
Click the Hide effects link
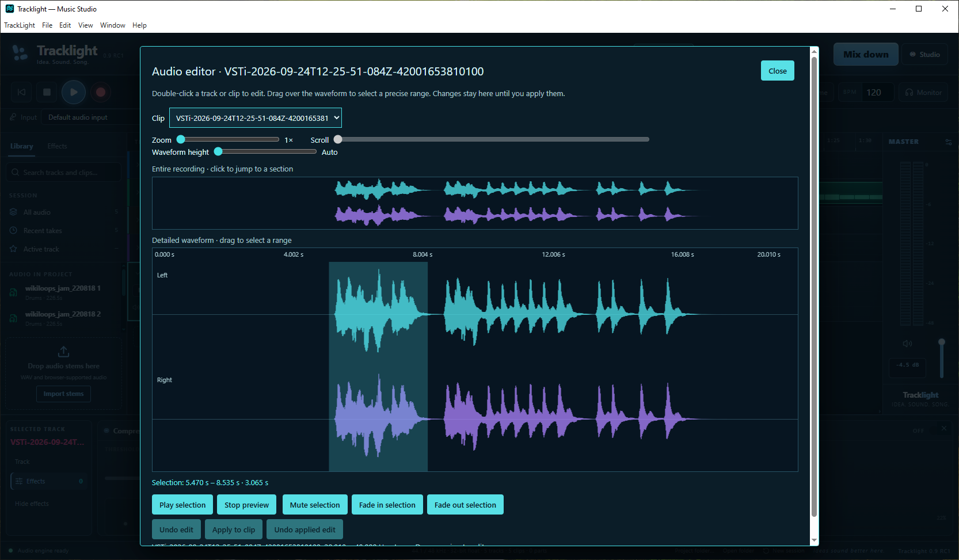32,504
